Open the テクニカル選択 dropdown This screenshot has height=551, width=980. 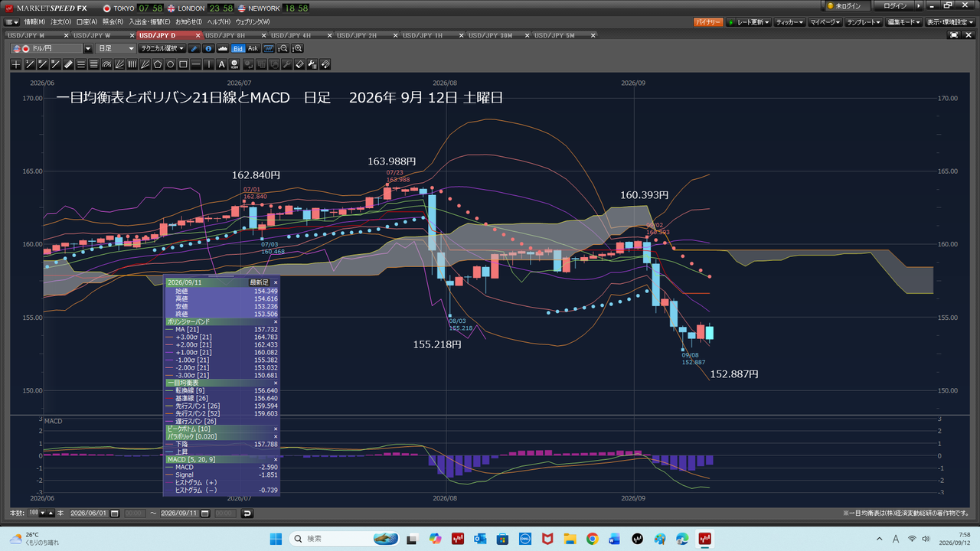pyautogui.click(x=162, y=48)
